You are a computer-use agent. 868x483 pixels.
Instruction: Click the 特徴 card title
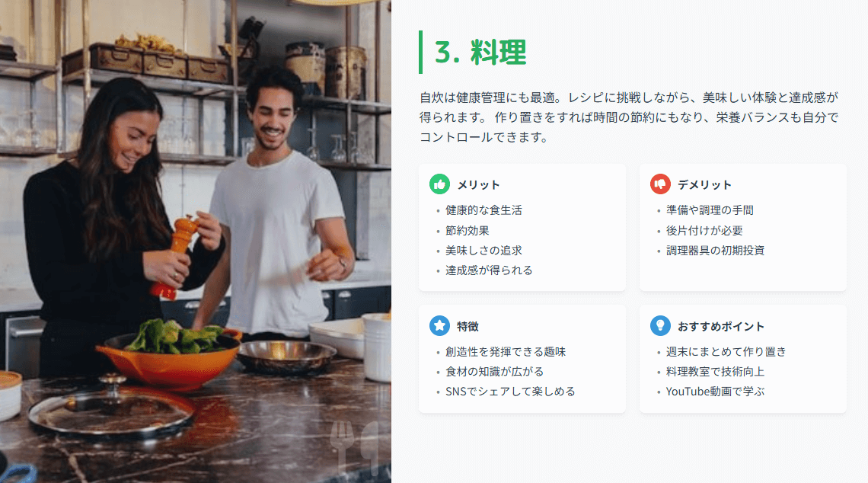[468, 326]
